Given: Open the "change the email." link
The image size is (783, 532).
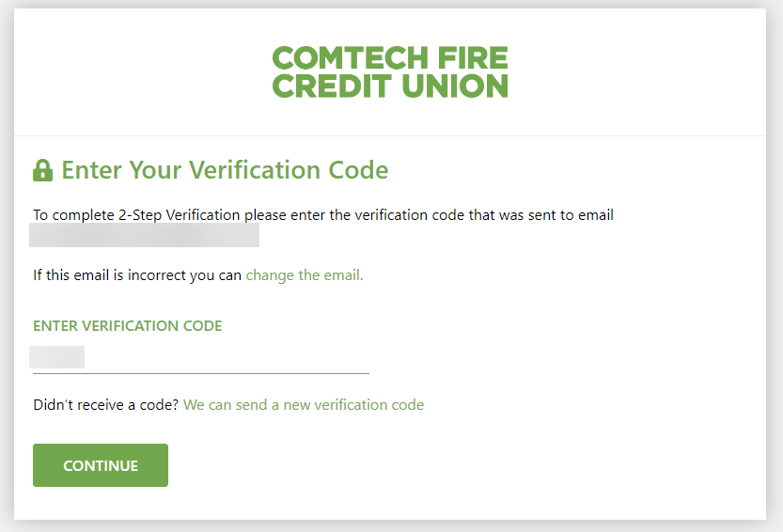Looking at the screenshot, I should (x=305, y=275).
